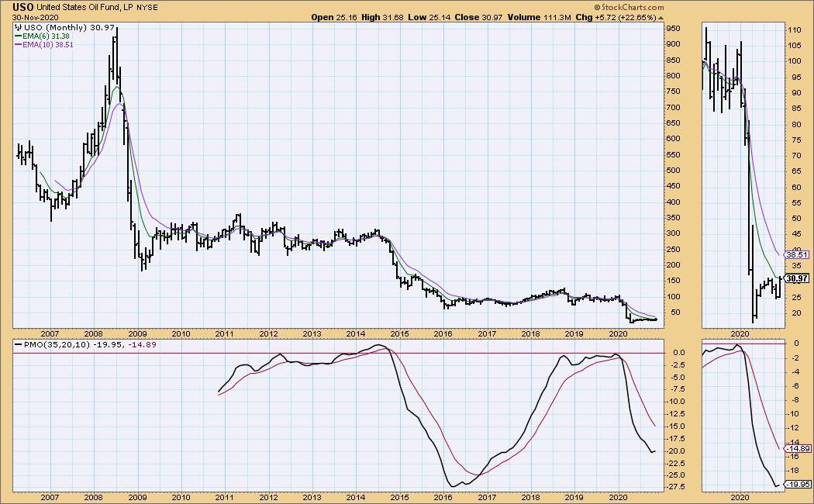Click the 2008 year label under price chart
Viewport: 814px width, 504px height.
(x=94, y=333)
